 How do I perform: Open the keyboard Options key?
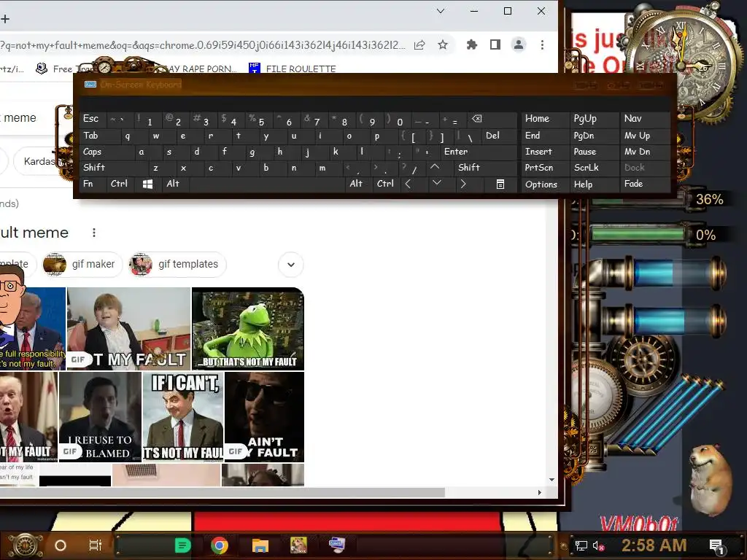point(545,184)
